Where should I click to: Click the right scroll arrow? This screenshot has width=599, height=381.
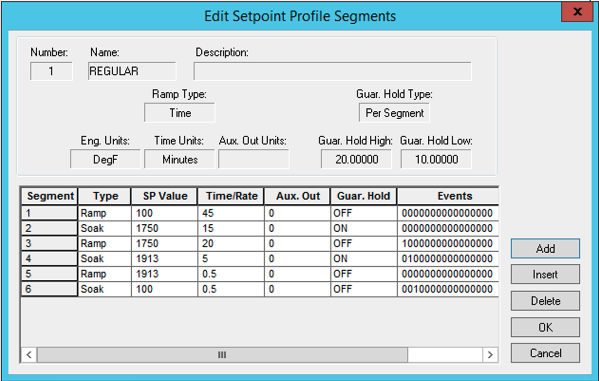490,355
